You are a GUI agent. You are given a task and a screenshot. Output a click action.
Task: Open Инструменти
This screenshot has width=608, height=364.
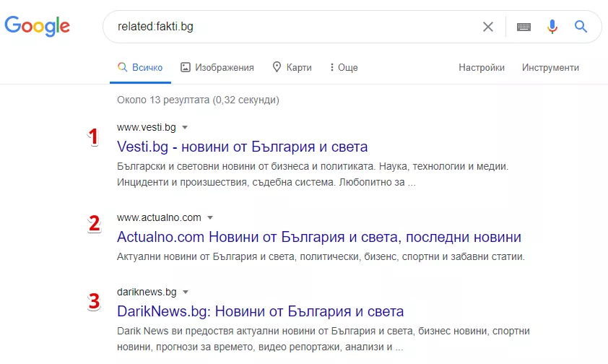point(550,67)
